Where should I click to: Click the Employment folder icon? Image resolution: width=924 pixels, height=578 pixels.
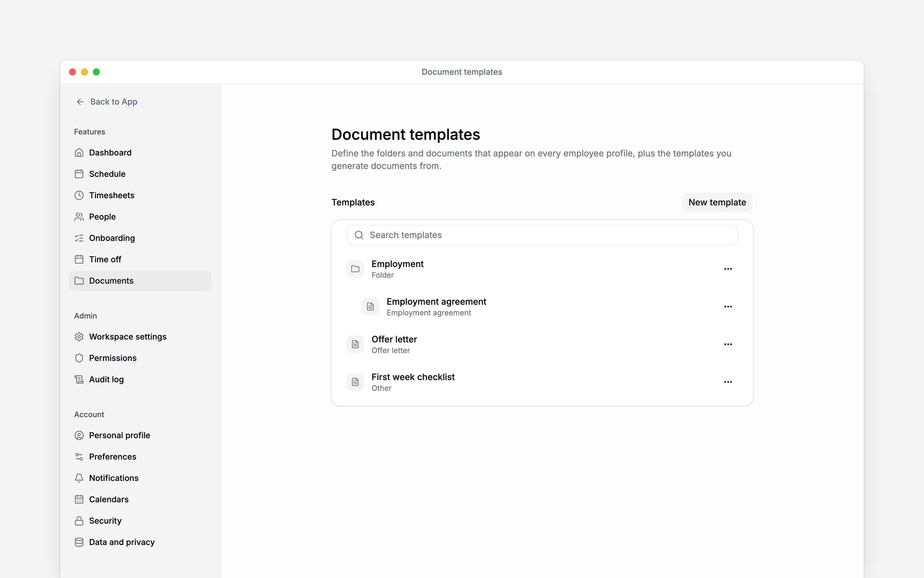(355, 269)
